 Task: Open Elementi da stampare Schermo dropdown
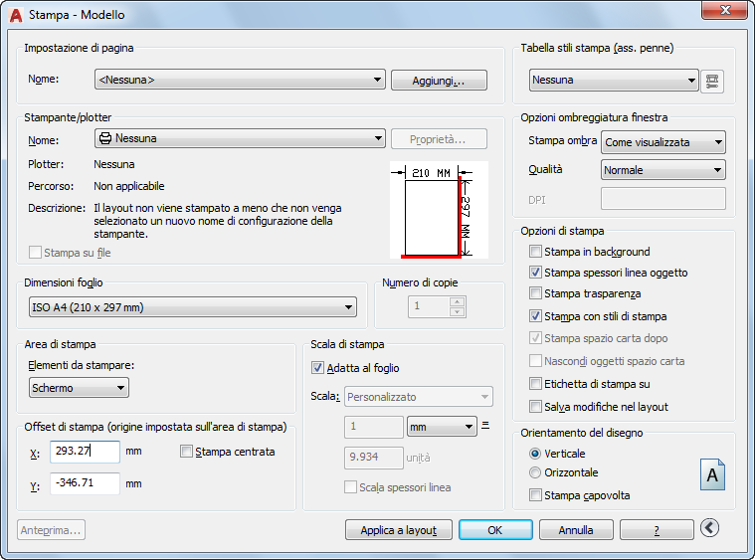79,388
